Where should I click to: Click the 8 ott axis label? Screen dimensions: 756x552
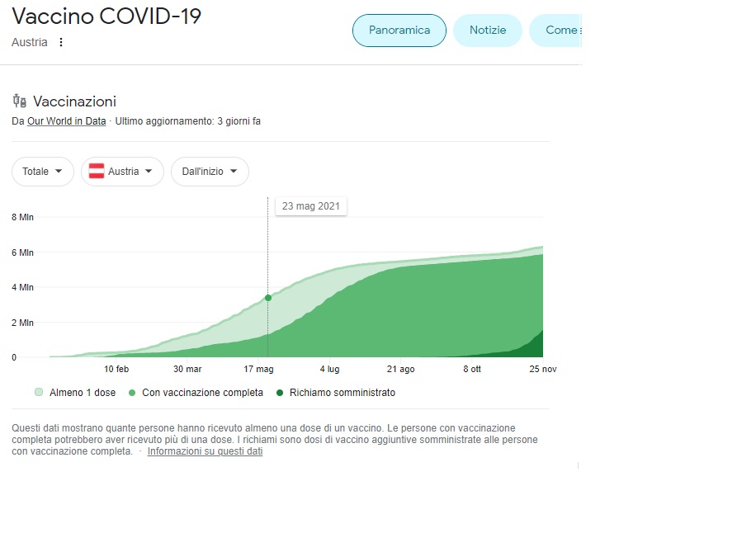click(471, 369)
